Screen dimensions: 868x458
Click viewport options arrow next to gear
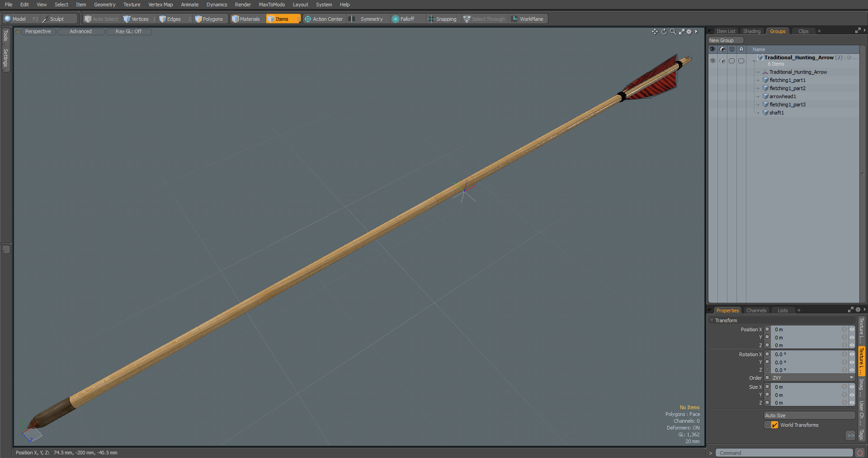696,32
